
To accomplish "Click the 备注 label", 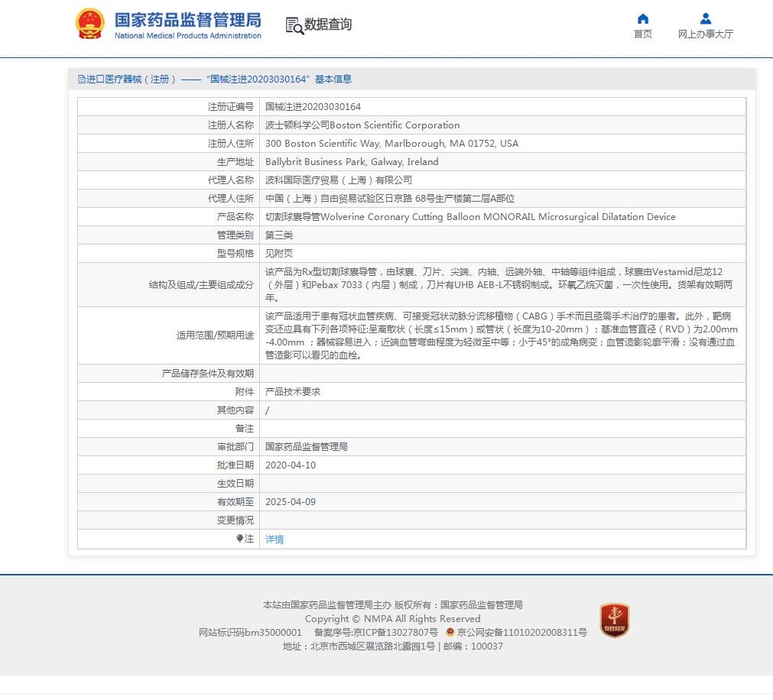I will pyautogui.click(x=244, y=429).
